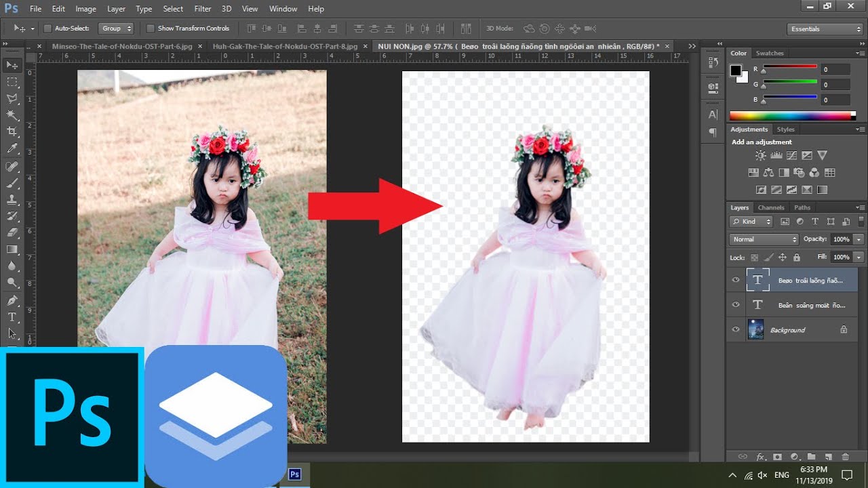Open the Fill slider dropdown arrow
This screenshot has width=868, height=488.
click(x=859, y=258)
